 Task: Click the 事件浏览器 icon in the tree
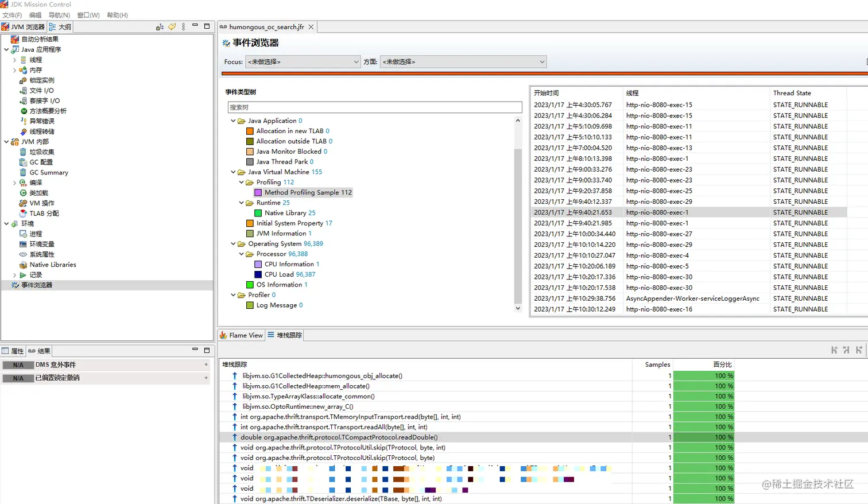(15, 285)
